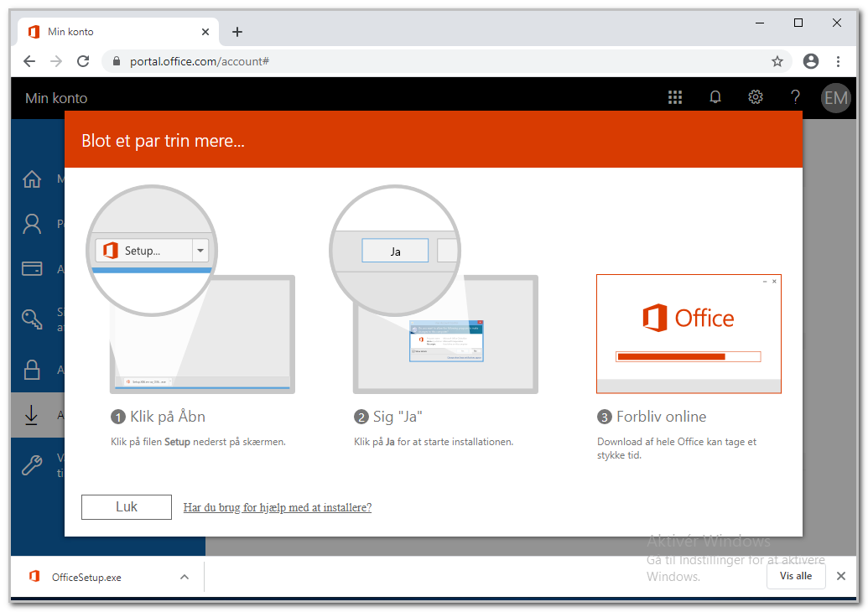The height and width of the screenshot is (612, 868).
Task: Go back in browser history
Action: point(29,61)
